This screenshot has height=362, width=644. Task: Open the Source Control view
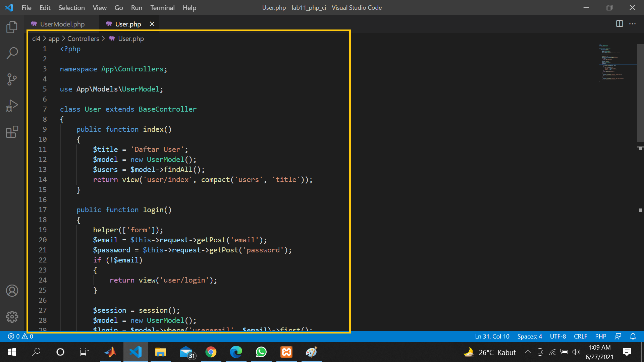[12, 79]
